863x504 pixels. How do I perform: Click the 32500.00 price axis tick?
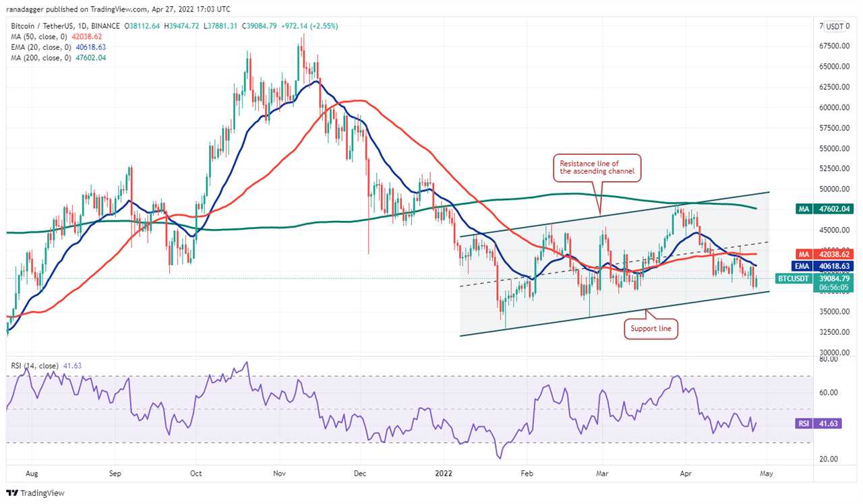[833, 332]
